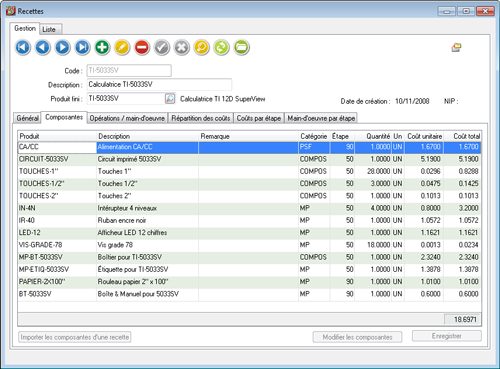Click the Coût unitaire column header
The image size is (500, 369).
[424, 136]
